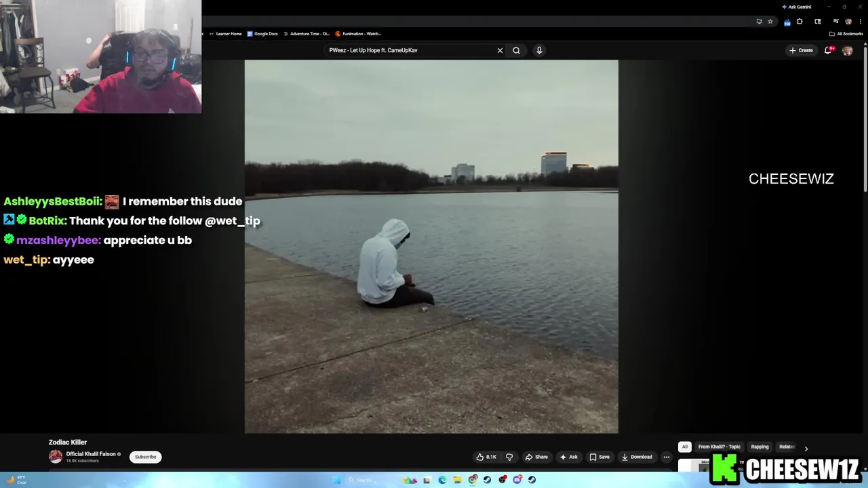This screenshot has width=868, height=488.
Task: Select the Related filter chip
Action: pyautogui.click(x=787, y=447)
